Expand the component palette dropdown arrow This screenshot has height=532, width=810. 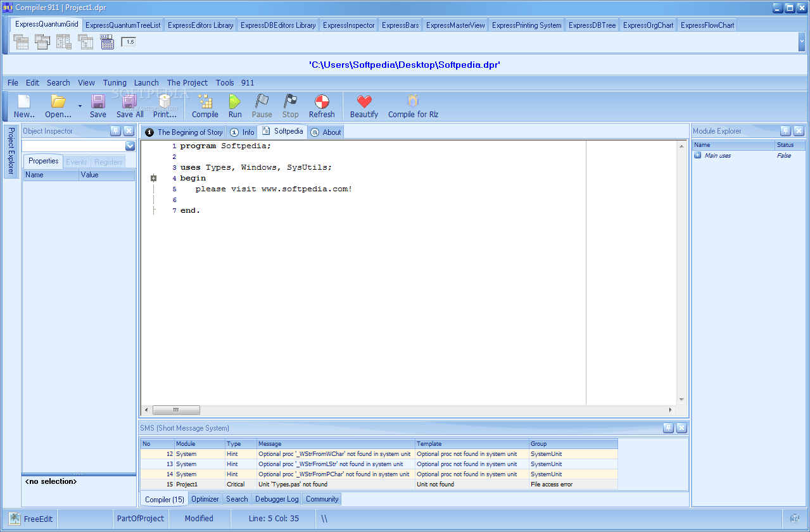coord(802,42)
